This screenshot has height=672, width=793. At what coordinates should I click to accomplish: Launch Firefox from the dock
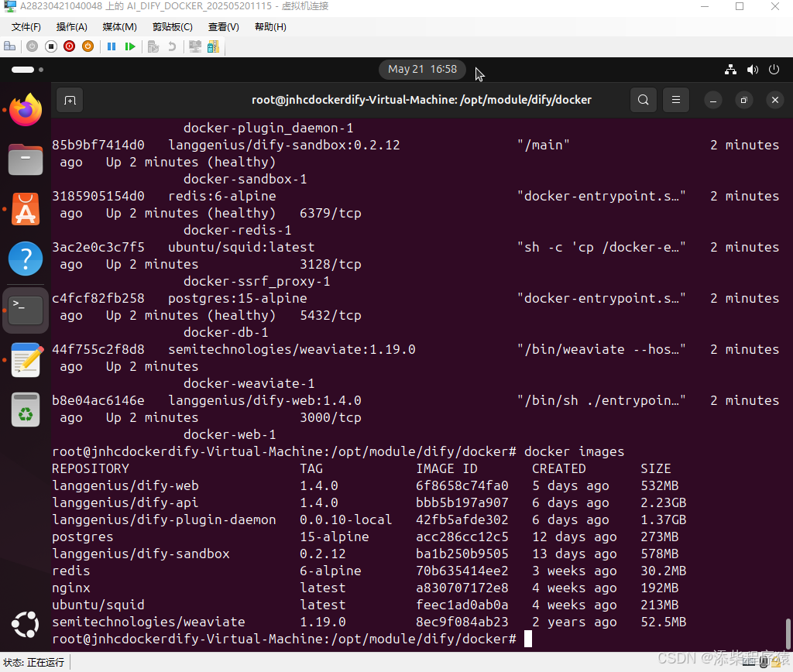(26, 110)
